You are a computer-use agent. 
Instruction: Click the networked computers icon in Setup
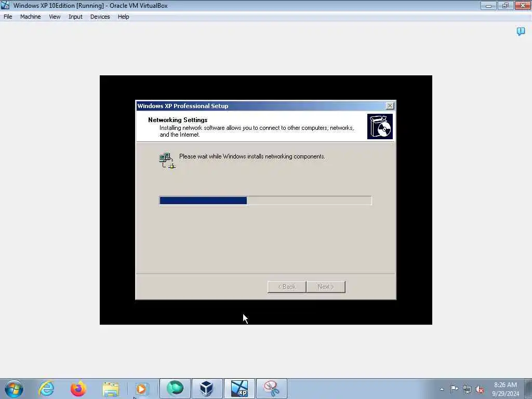[167, 161]
